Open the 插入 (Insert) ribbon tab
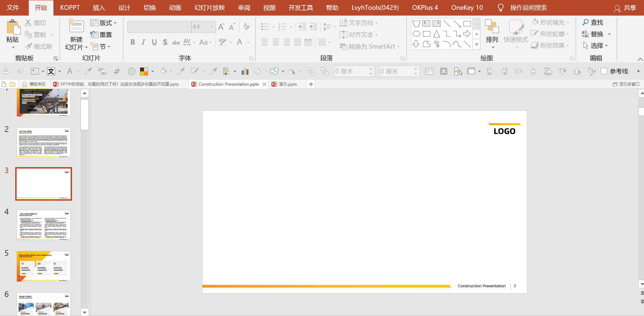This screenshot has width=644, height=316. [x=99, y=8]
